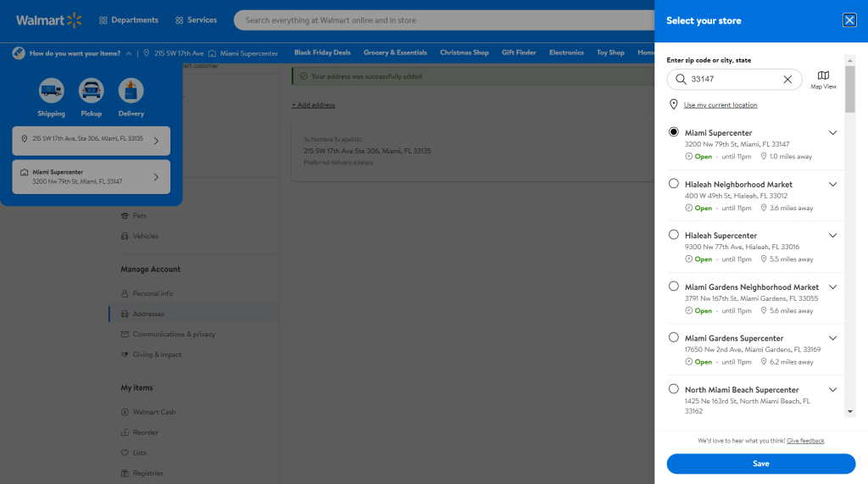Open the 215 SW 17th Ave address card
The width and height of the screenshot is (868, 484).
coord(92,141)
